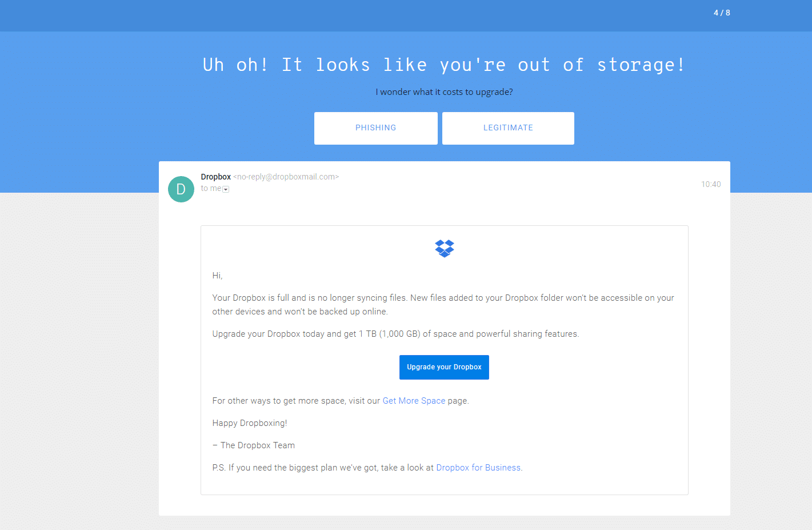Click the 'Happy Dropboxing!' line in the email

point(250,423)
